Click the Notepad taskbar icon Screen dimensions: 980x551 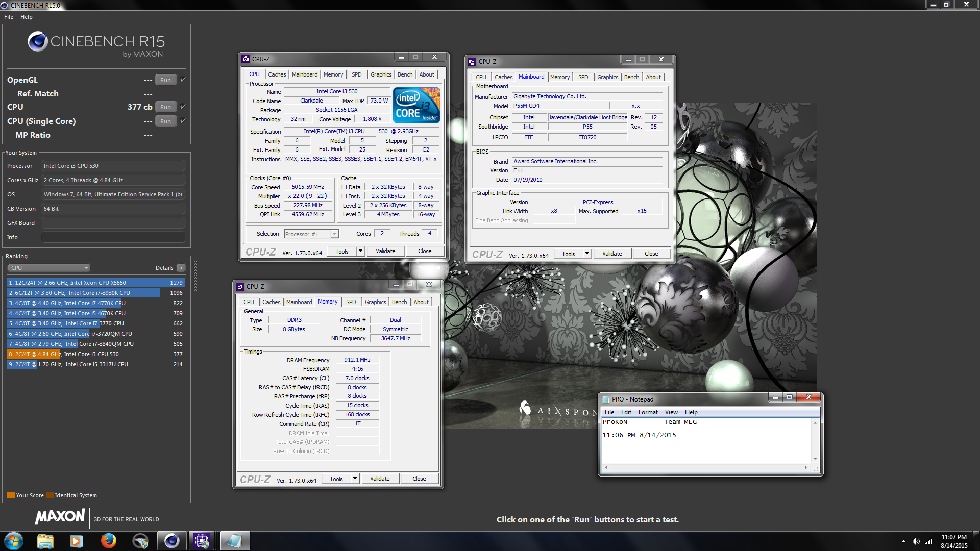click(235, 541)
